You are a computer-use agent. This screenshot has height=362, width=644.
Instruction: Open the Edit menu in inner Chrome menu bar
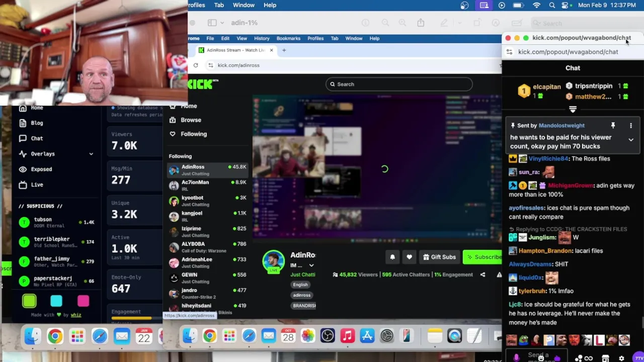[225, 38]
